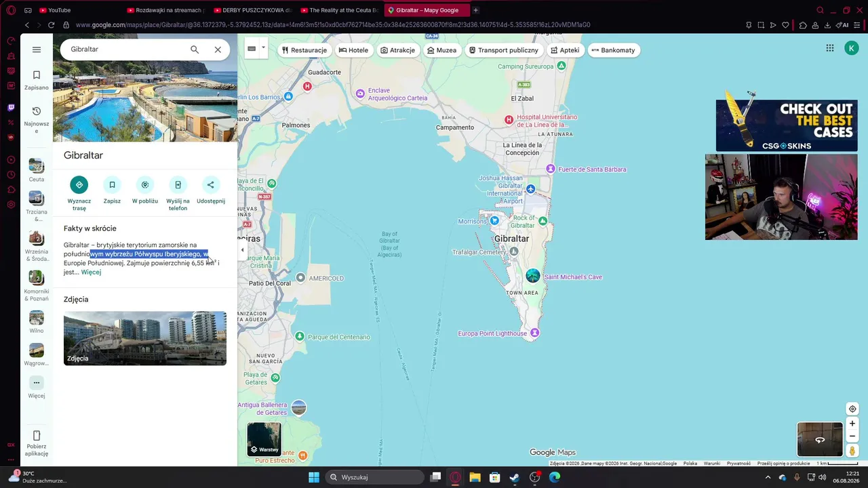The width and height of the screenshot is (868, 488).
Task: Click the Gibraltar search input field
Action: click(127, 49)
